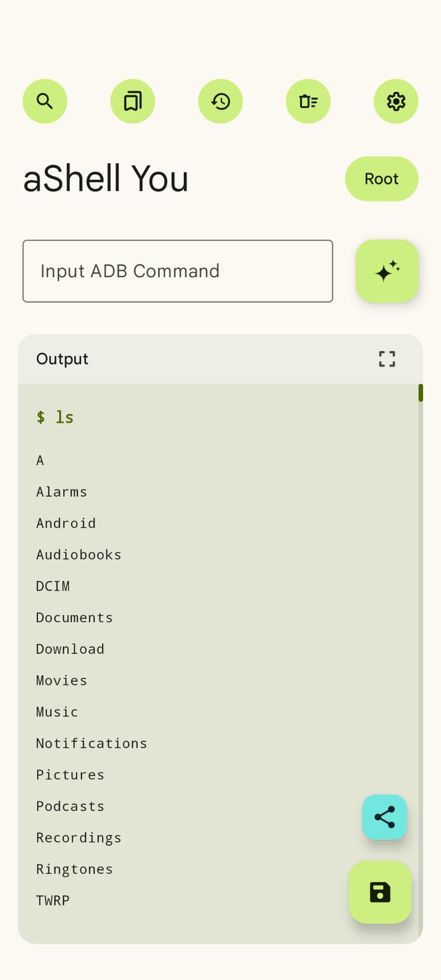The image size is (441, 980).
Task: Switch to Root mode
Action: (x=381, y=179)
